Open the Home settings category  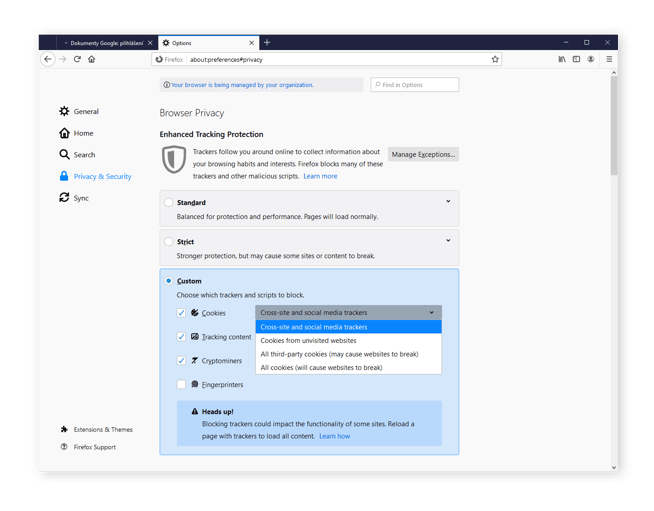coord(76,133)
